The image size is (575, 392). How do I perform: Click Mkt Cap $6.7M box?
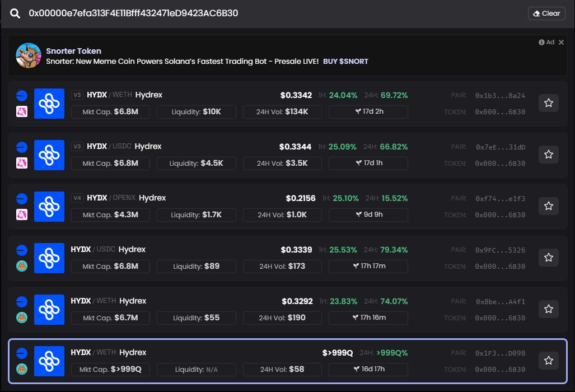pyautogui.click(x=110, y=318)
